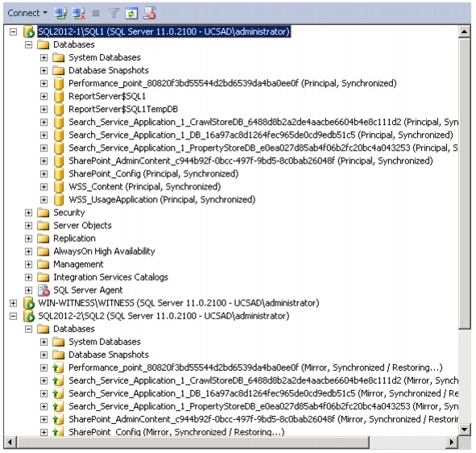
Task: Click the Disconnect toolbar icon
Action: (79, 13)
